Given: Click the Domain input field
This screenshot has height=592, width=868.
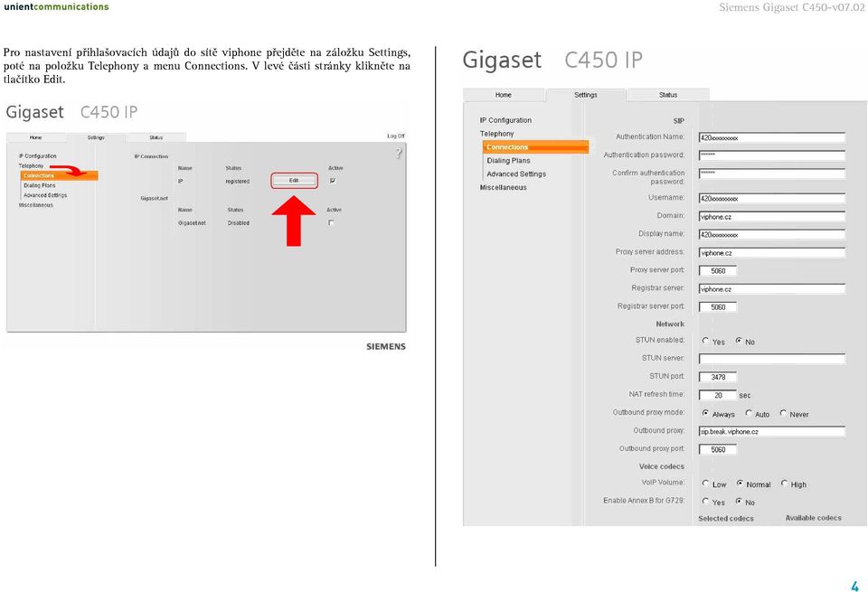Looking at the screenshot, I should coord(771,216).
